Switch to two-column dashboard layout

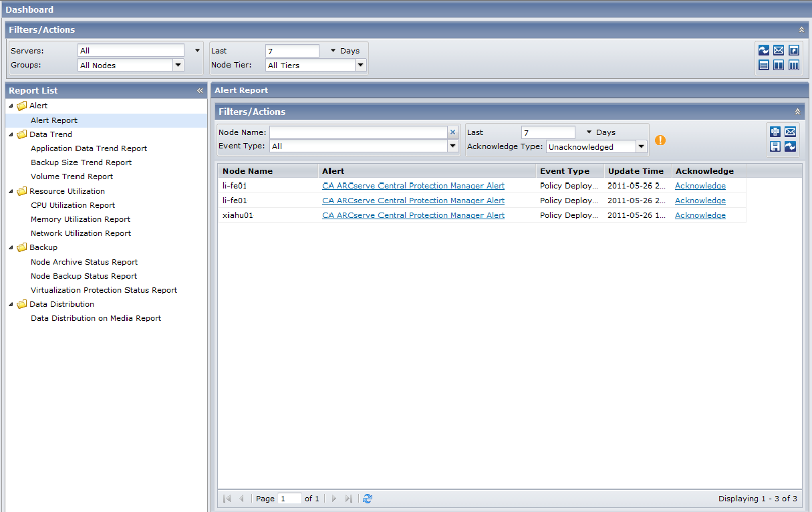(x=778, y=65)
